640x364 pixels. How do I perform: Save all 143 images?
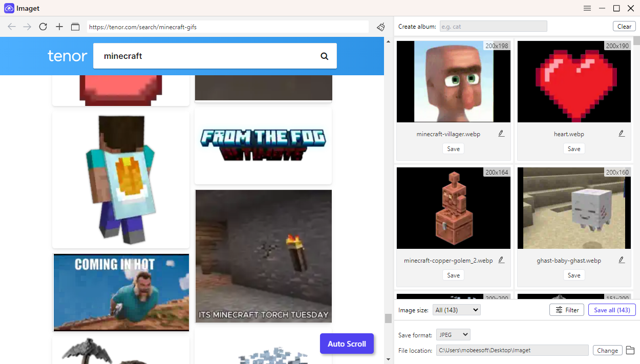[x=612, y=309]
